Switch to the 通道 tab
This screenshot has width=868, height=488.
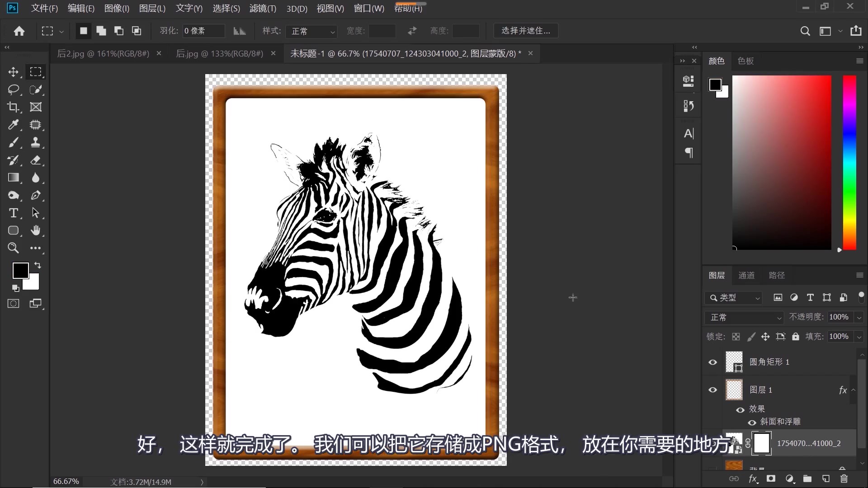point(747,275)
